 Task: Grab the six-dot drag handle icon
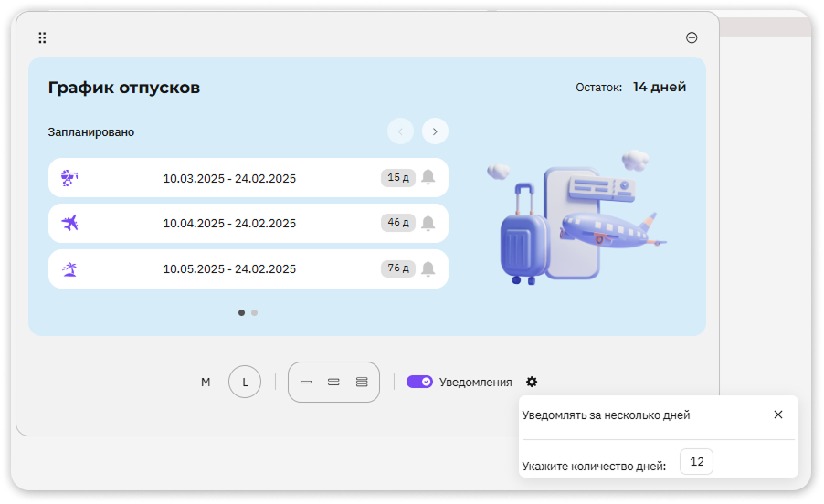pyautogui.click(x=42, y=37)
